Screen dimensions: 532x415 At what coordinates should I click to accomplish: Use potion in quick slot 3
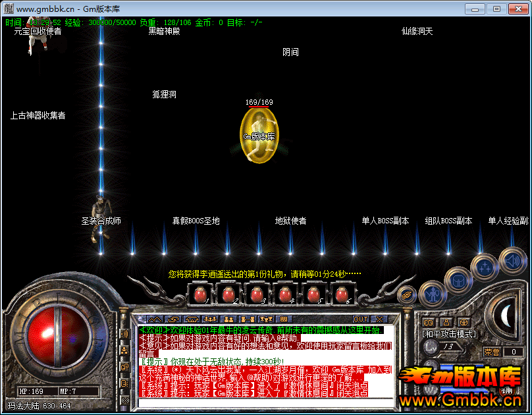coord(257,295)
